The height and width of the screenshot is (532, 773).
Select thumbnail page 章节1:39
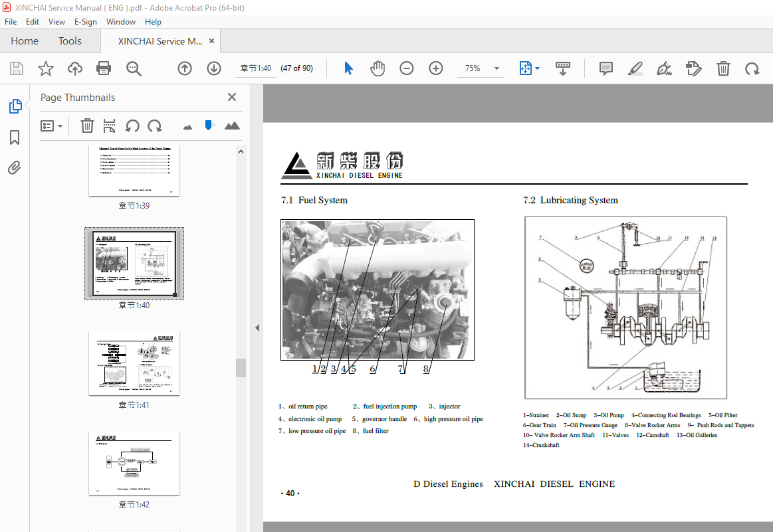pyautogui.click(x=134, y=171)
